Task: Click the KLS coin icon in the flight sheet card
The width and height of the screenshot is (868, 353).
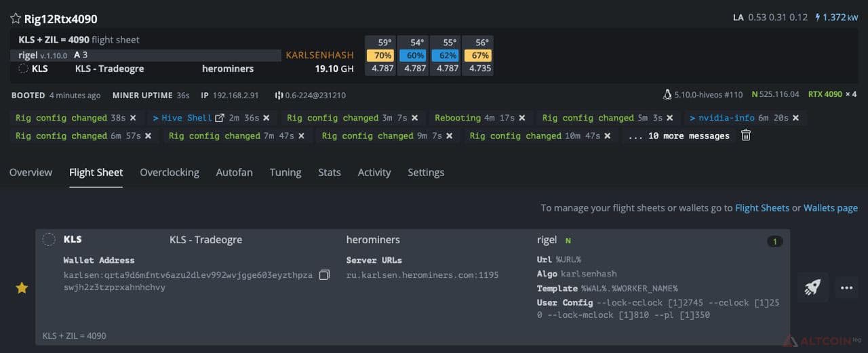Action: pos(49,239)
